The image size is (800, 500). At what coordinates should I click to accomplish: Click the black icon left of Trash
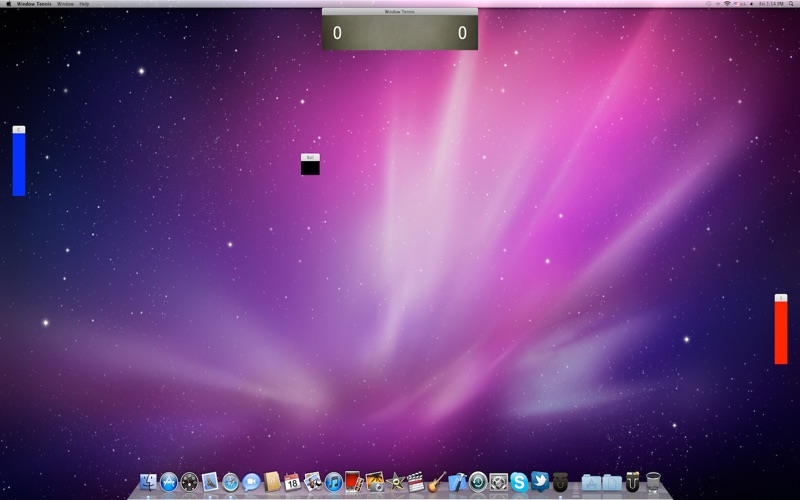coord(633,482)
